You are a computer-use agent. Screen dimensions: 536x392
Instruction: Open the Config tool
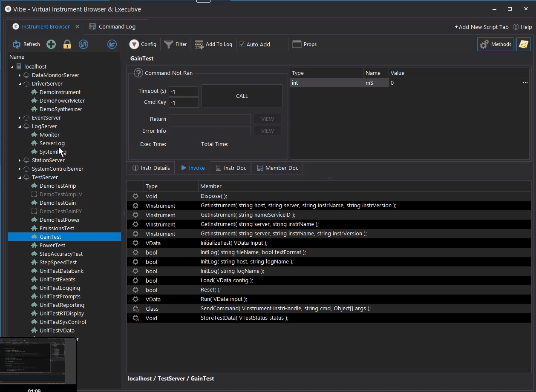tap(143, 44)
